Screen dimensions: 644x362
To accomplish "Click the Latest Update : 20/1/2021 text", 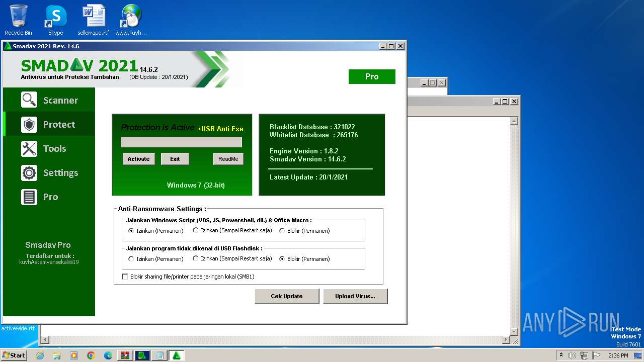I will point(308,177).
